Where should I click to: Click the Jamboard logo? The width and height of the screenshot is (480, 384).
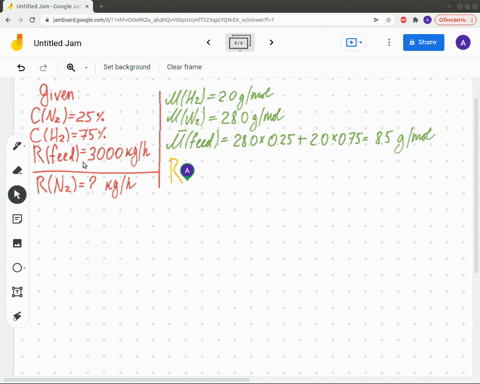point(17,43)
